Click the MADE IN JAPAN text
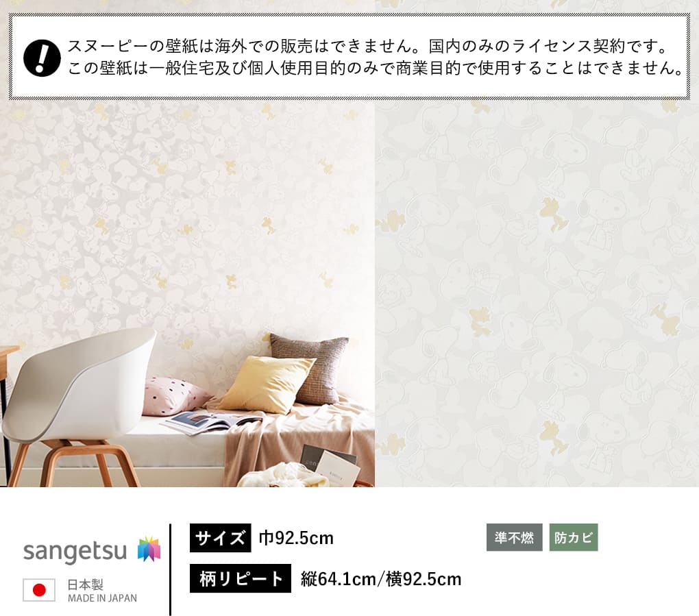This screenshot has height=616, width=699. click(x=102, y=598)
